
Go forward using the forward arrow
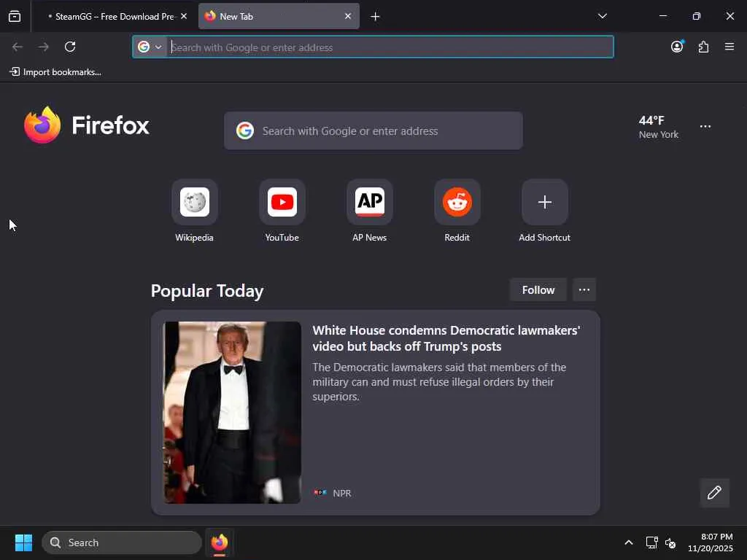(43, 47)
